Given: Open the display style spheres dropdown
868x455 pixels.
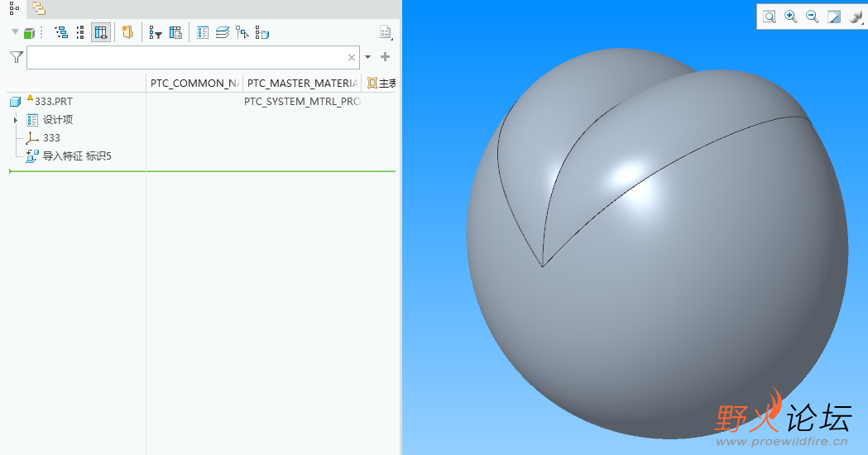Looking at the screenshot, I should pos(856,17).
